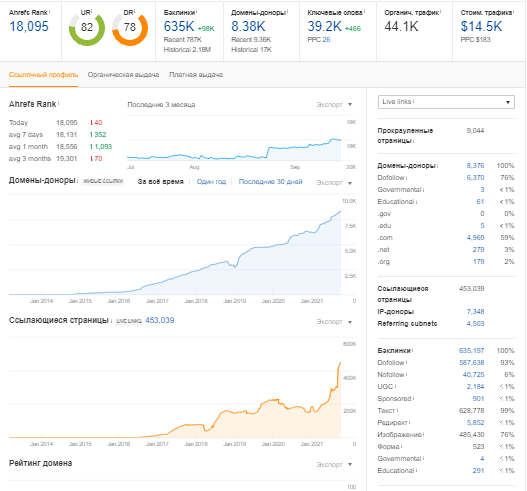
Task: Click the info icon beside Органич. трафик
Action: (x=441, y=11)
